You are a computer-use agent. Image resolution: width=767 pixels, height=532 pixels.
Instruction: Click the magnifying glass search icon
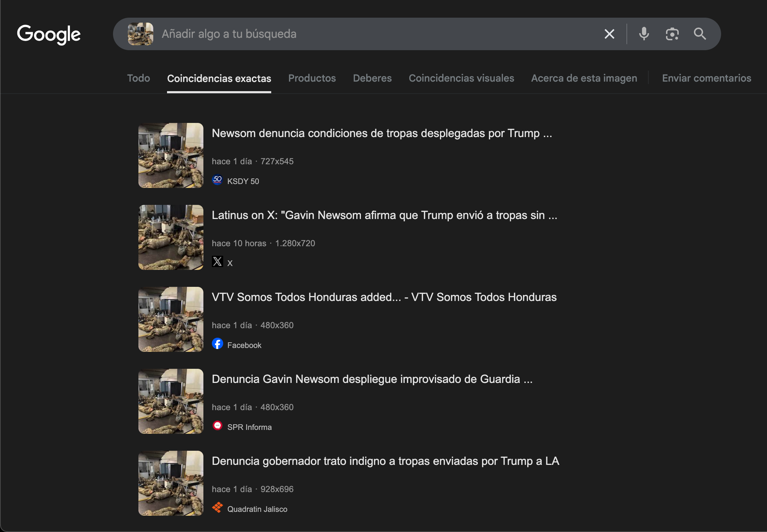[700, 34]
